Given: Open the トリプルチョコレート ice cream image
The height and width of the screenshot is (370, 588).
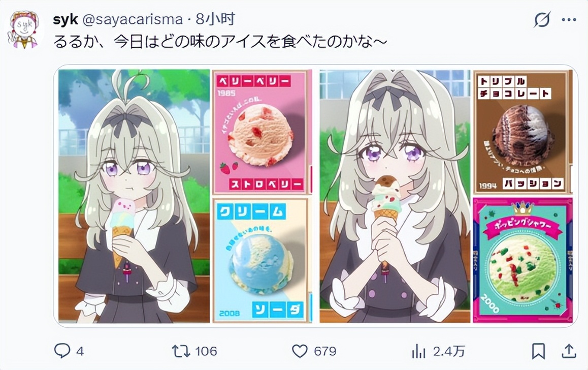Looking at the screenshot, I should (x=522, y=132).
